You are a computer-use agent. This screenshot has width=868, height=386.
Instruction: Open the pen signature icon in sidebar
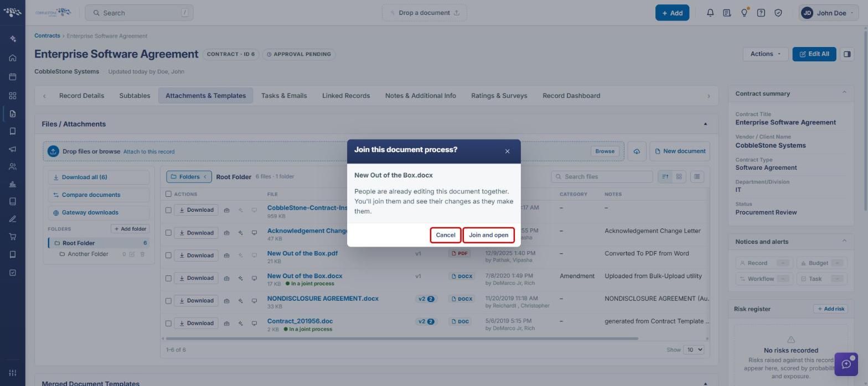13,220
